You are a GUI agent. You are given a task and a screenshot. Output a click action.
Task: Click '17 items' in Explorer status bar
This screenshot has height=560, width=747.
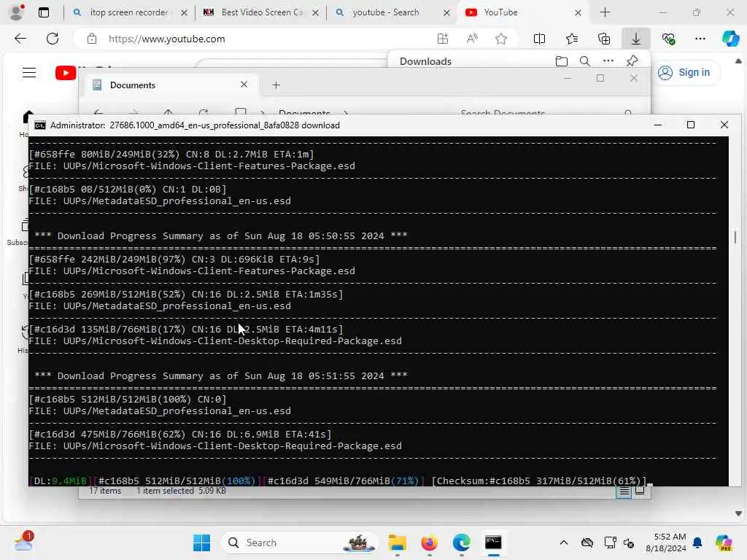point(105,491)
